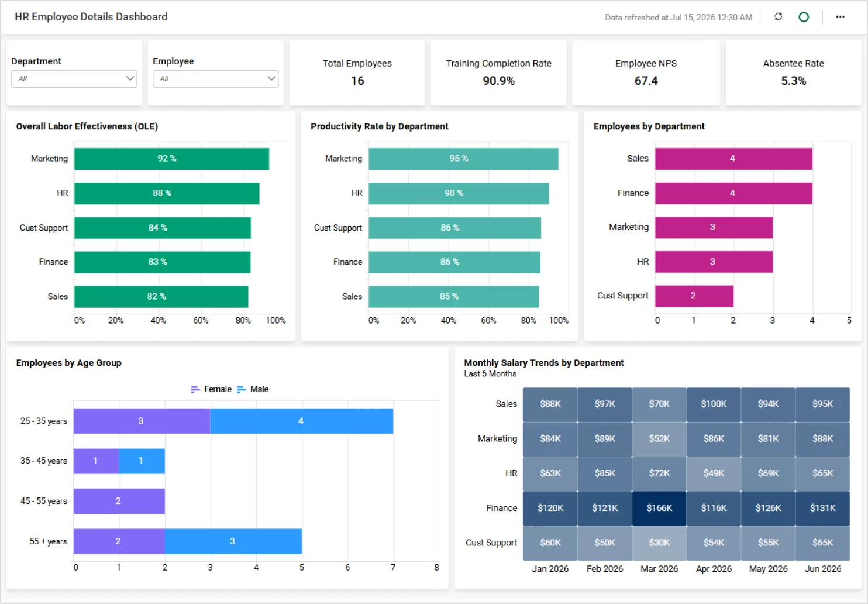Viewport: 868px width, 604px height.
Task: Click the Sales employees bar showing 4
Action: point(733,159)
